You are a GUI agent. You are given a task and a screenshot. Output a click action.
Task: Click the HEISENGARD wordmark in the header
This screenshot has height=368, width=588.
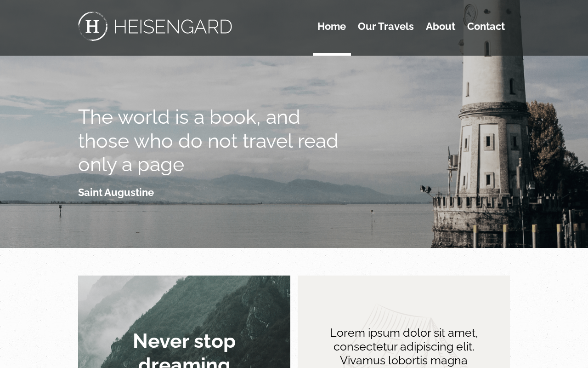tap(173, 27)
